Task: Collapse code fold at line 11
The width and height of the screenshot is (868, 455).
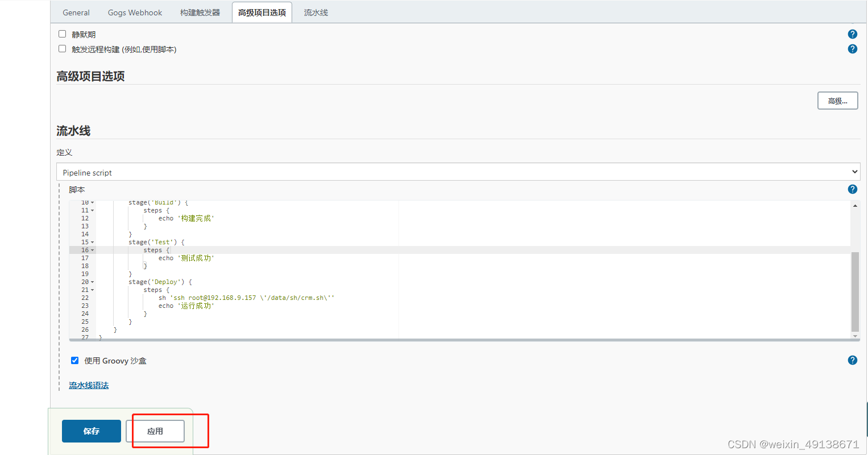Action: (93, 211)
